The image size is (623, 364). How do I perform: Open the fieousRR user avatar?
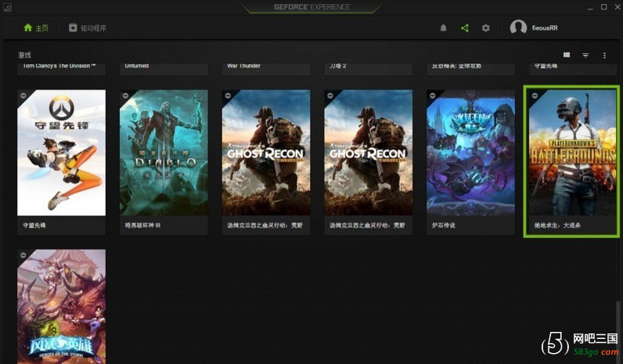518,27
